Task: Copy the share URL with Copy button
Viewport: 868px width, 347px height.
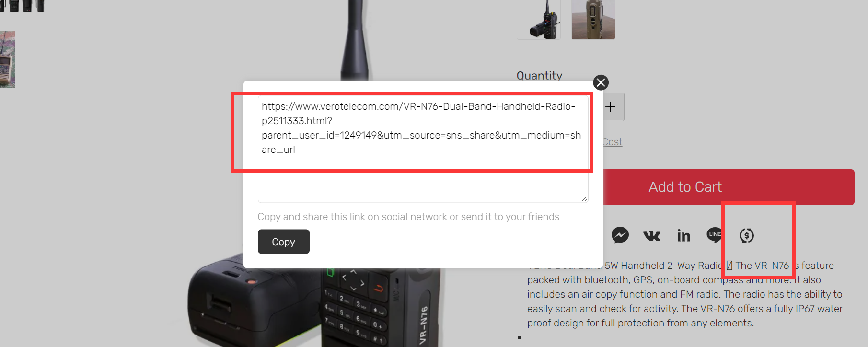Action: pos(283,242)
